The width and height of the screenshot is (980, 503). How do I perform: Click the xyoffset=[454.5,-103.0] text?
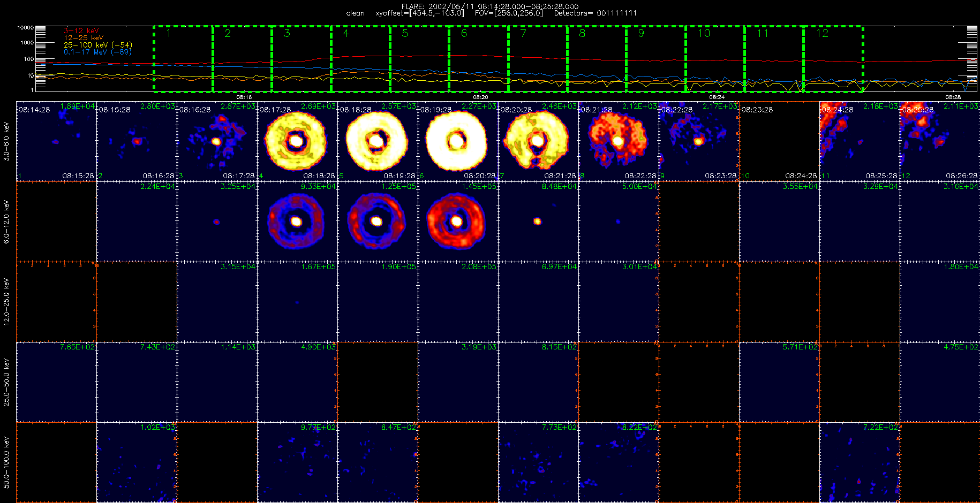click(x=420, y=13)
